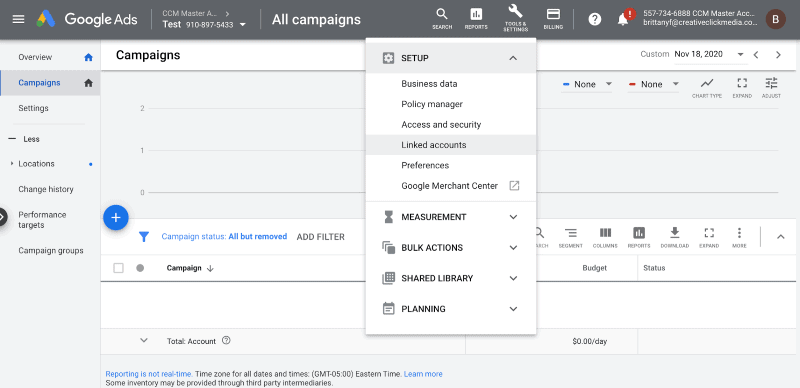Click the home icon beside Campaigns

pos(88,83)
